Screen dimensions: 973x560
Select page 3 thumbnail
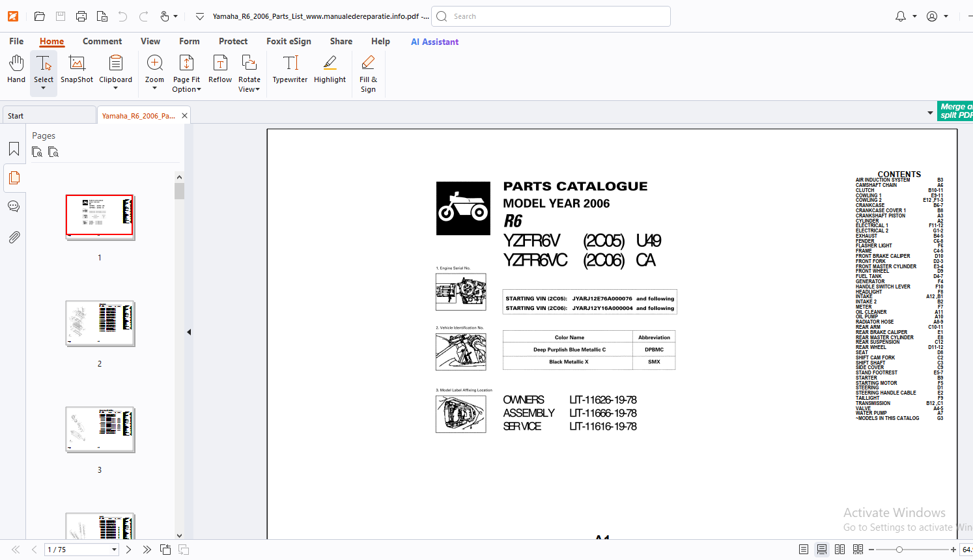click(x=100, y=429)
